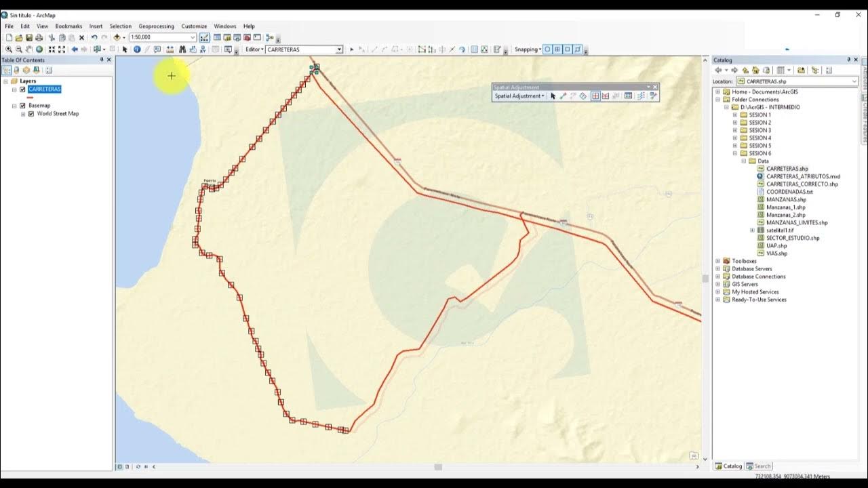Toggle CARRETERAS layer visibility checkbox
Screen dimensions: 868x488
click(22, 89)
